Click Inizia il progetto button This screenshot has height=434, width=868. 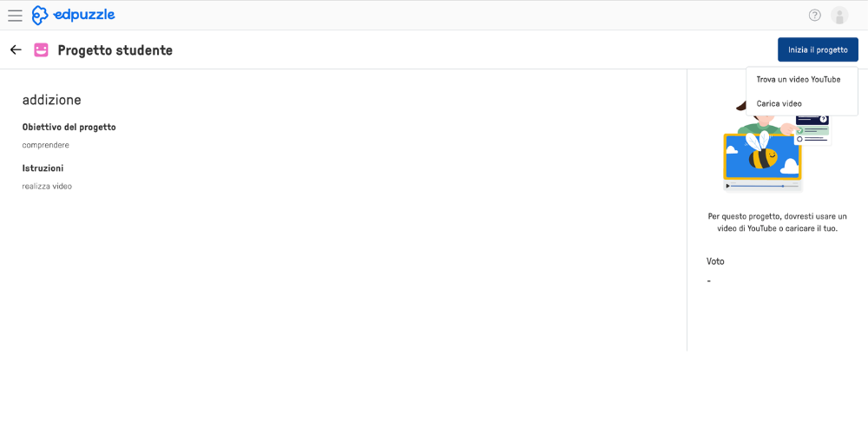pos(819,49)
